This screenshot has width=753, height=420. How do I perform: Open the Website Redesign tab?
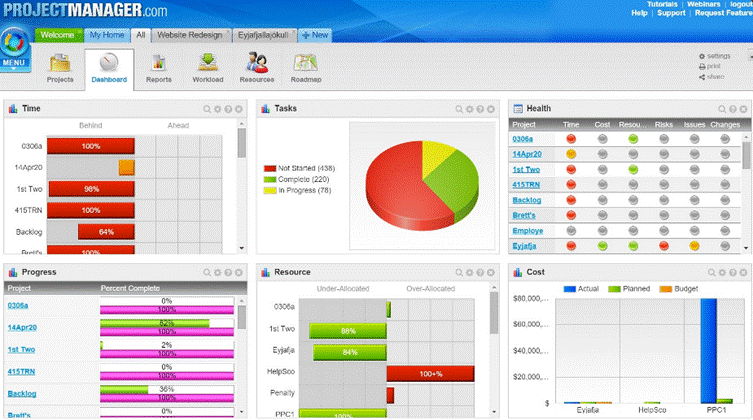[x=190, y=35]
